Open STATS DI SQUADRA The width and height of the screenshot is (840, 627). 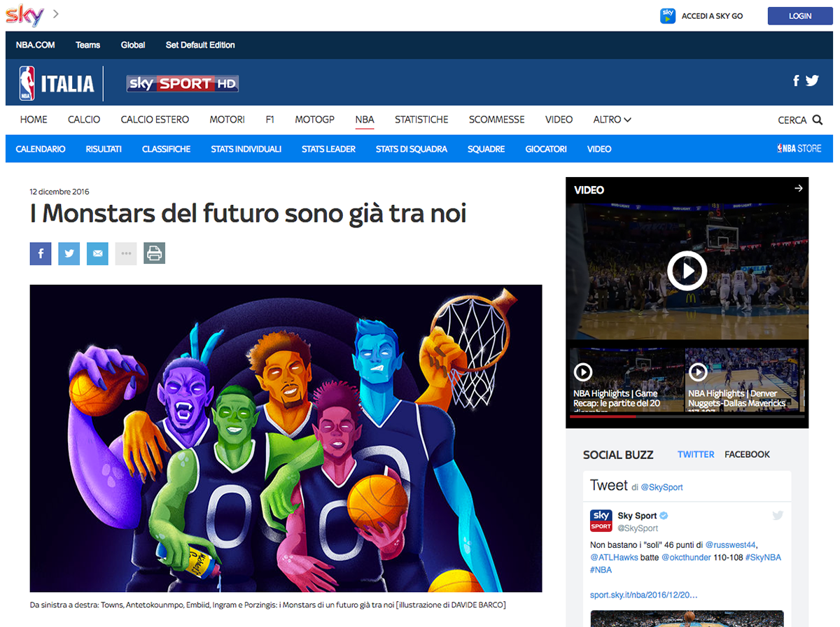pyautogui.click(x=411, y=149)
